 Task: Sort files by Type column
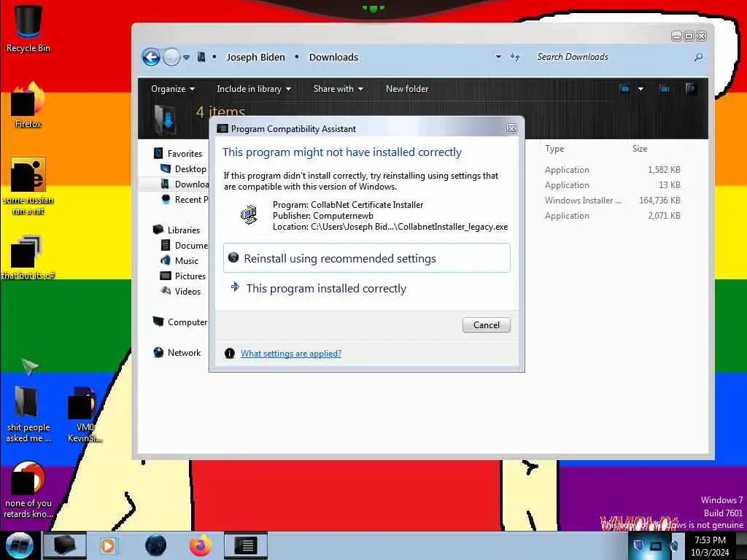click(554, 149)
